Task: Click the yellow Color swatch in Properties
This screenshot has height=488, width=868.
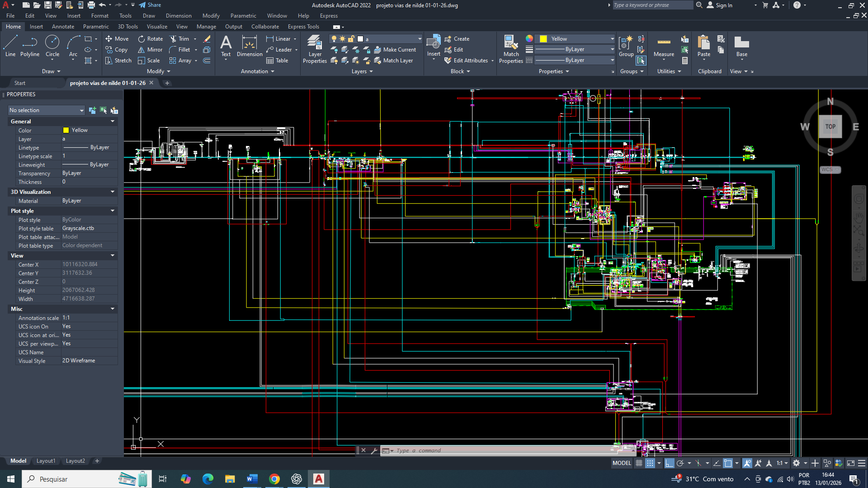Action: click(66, 130)
